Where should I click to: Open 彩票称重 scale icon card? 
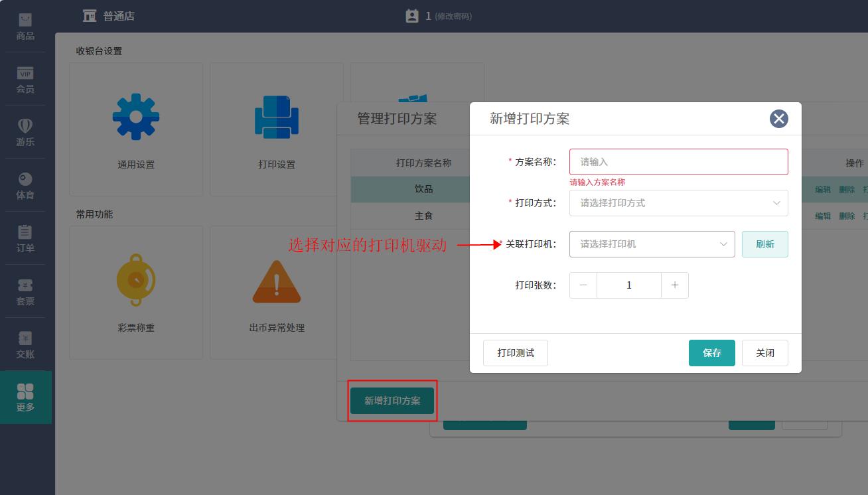(136, 293)
